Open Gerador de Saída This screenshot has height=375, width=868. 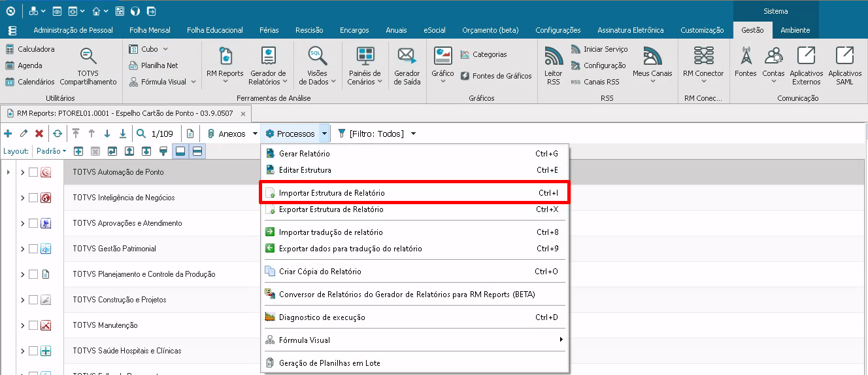407,66
